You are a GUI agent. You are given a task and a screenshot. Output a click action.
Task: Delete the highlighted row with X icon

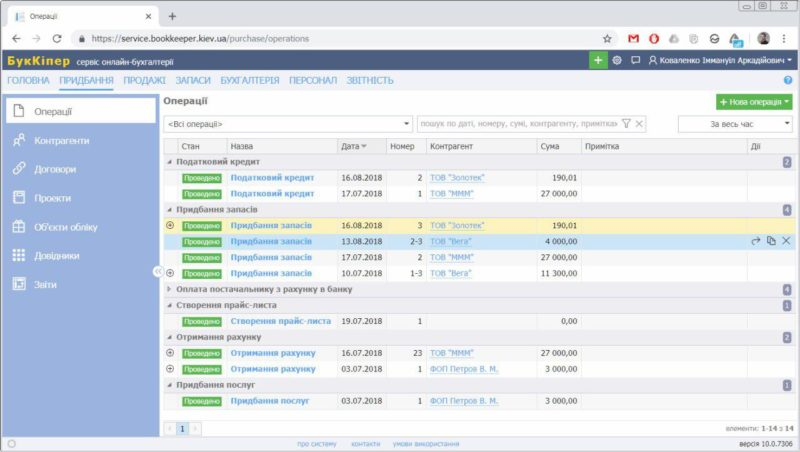pos(786,241)
